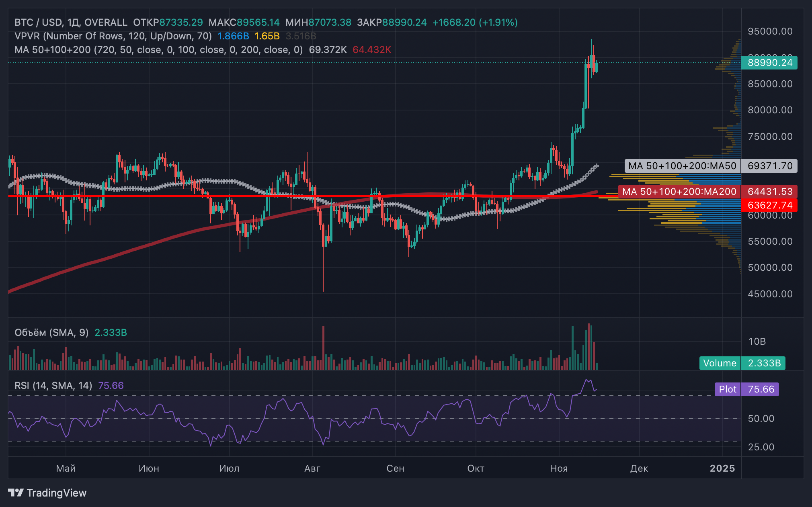
Task: Click the tall red August volume bar
Action: 323,348
